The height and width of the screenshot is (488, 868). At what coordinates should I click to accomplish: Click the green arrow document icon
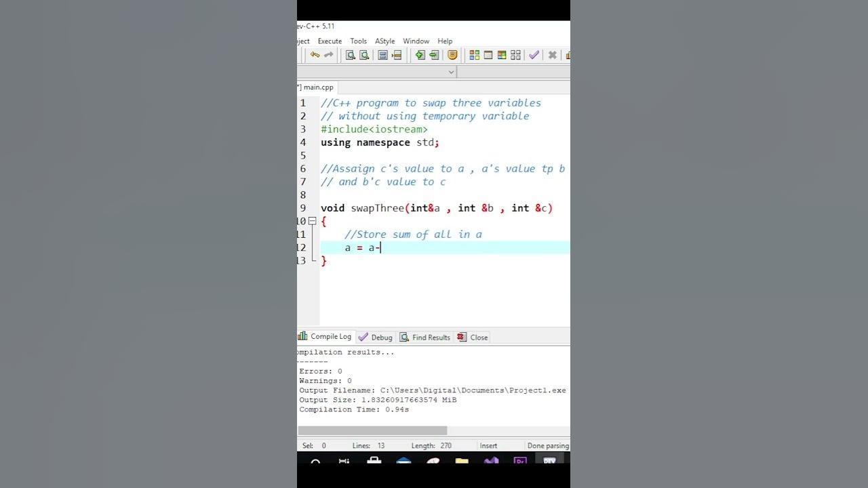pos(434,56)
